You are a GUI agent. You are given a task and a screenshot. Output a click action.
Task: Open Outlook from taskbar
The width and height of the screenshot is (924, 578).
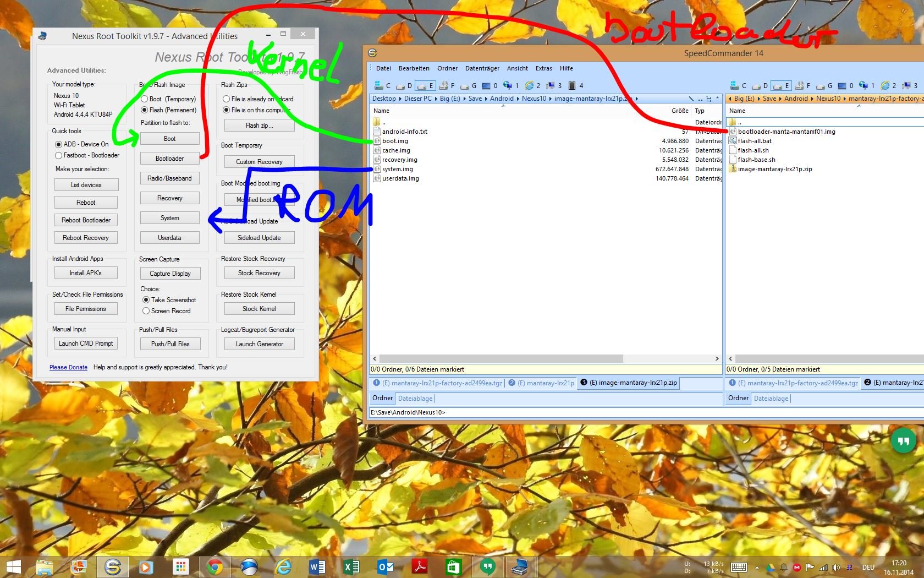coord(386,567)
